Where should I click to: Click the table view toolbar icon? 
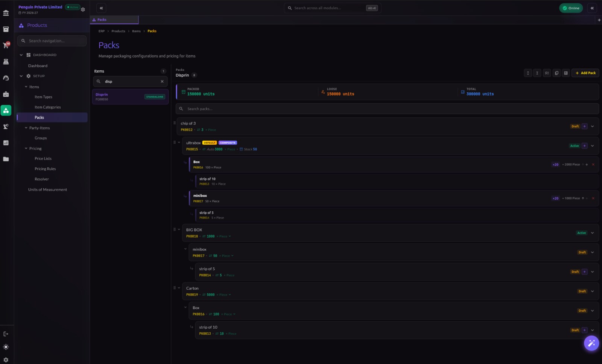(x=566, y=73)
